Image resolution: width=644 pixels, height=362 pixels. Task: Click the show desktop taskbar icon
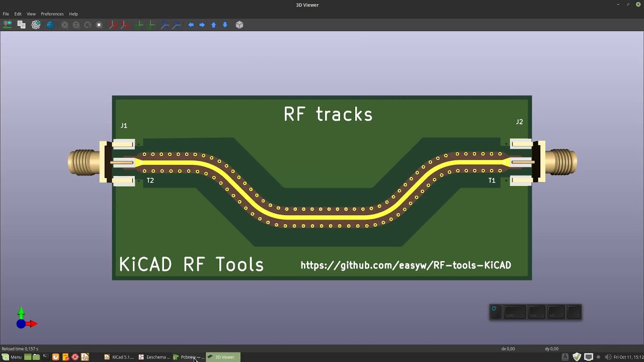(28, 357)
